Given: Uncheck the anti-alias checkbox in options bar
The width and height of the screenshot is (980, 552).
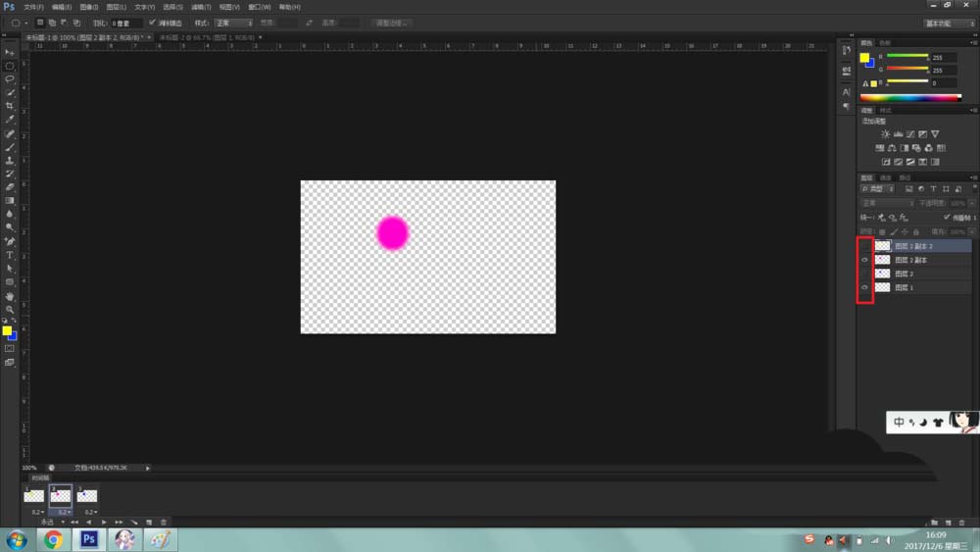Looking at the screenshot, I should pyautogui.click(x=152, y=23).
